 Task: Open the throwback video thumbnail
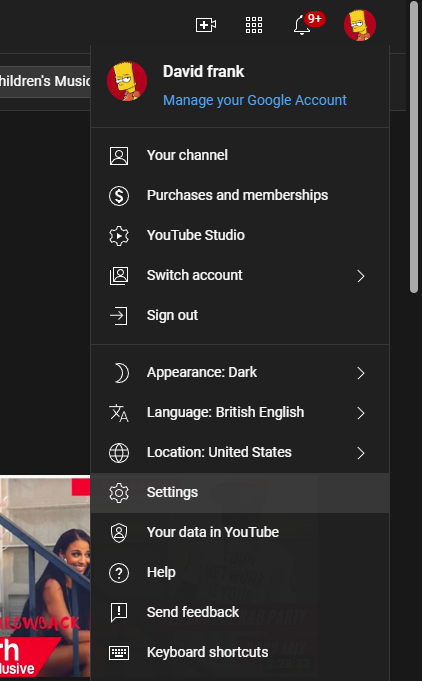[45, 576]
